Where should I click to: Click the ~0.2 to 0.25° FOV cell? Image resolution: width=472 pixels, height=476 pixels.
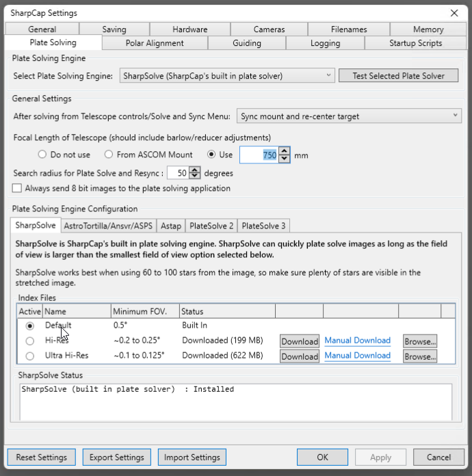pyautogui.click(x=137, y=341)
